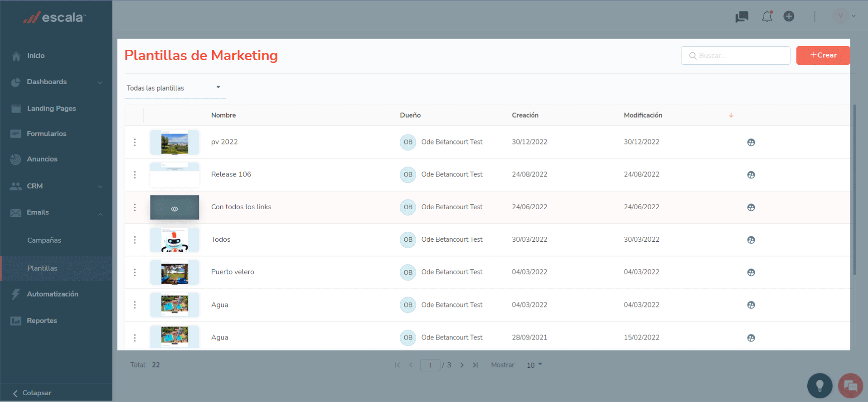Click globe icon in row modified 15/02/2022

pos(751,338)
